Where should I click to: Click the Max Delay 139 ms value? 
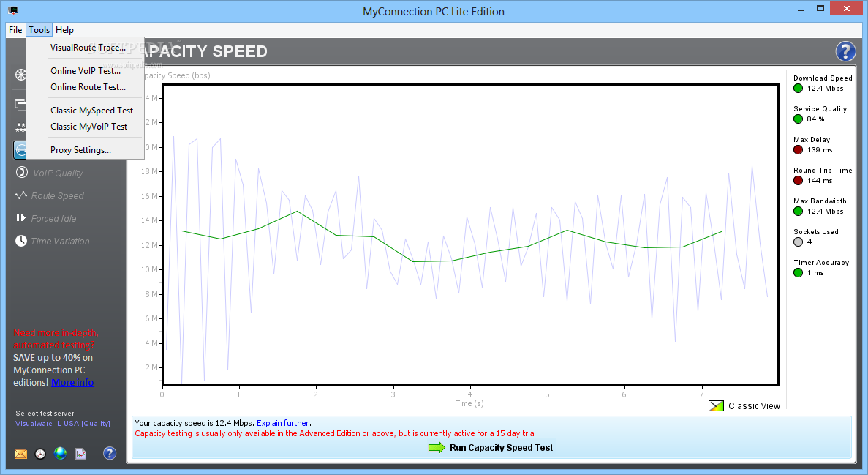(820, 149)
